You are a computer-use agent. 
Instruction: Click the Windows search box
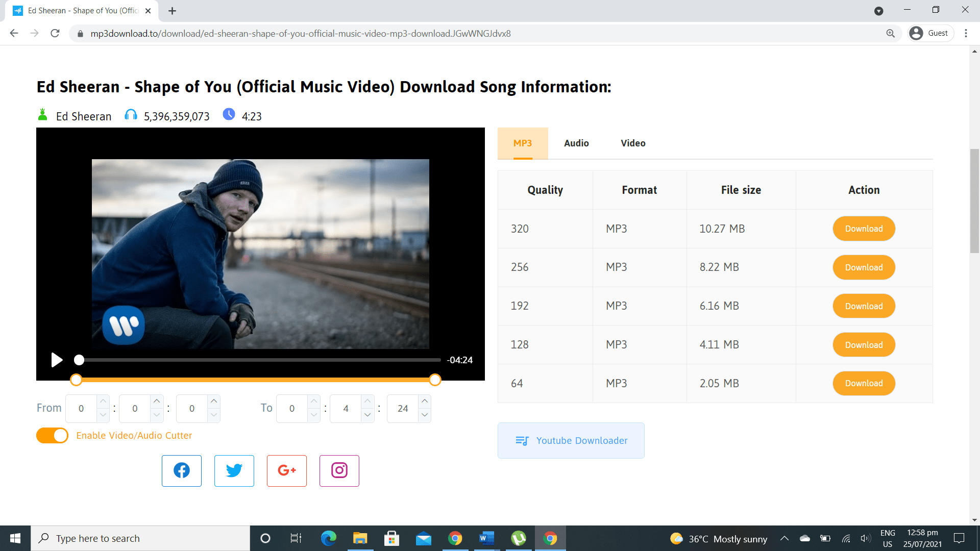coord(140,538)
